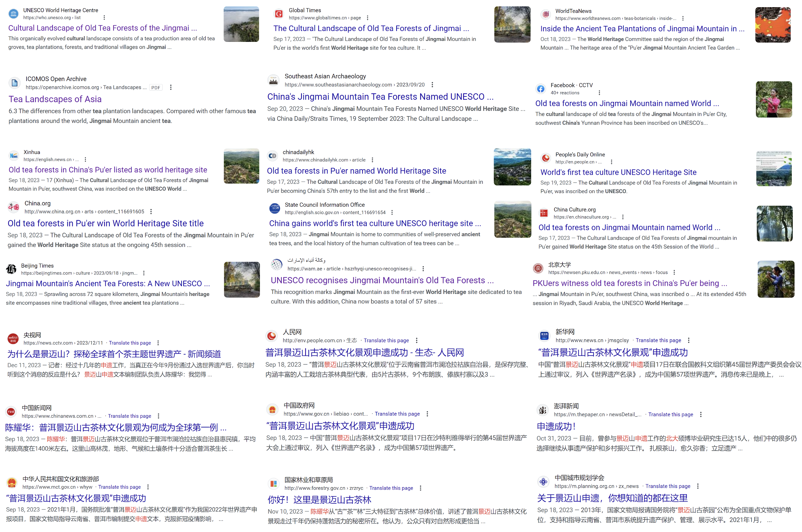Click the People's Daily Online favicon
Screen dimensions: 802x532
pyautogui.click(x=546, y=158)
